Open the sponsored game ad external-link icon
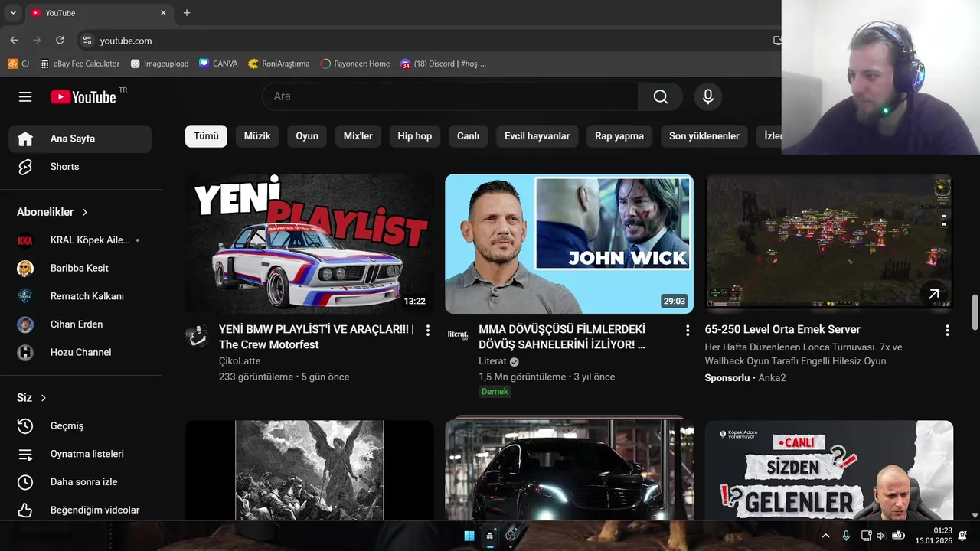Screen dimensions: 980x551 [x=933, y=294]
